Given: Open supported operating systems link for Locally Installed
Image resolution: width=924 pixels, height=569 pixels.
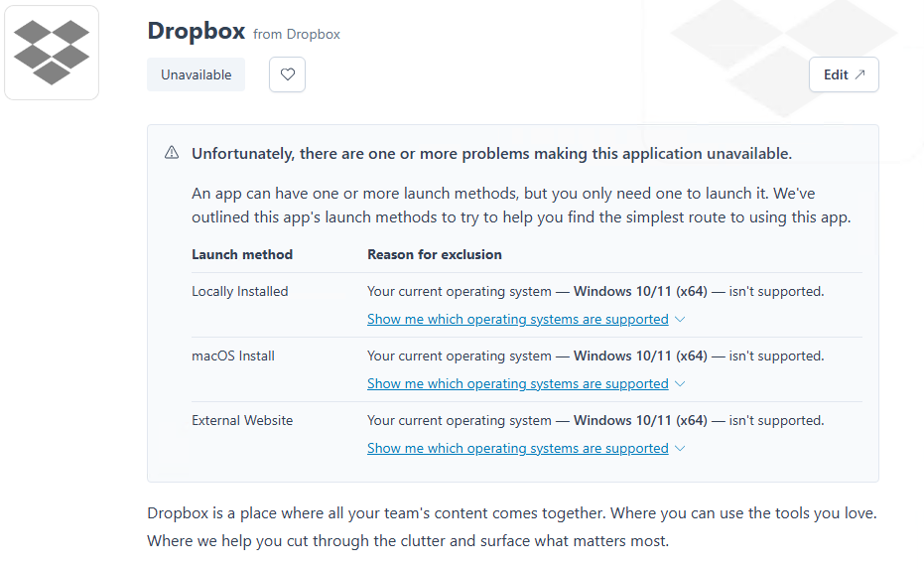Looking at the screenshot, I should [517, 320].
